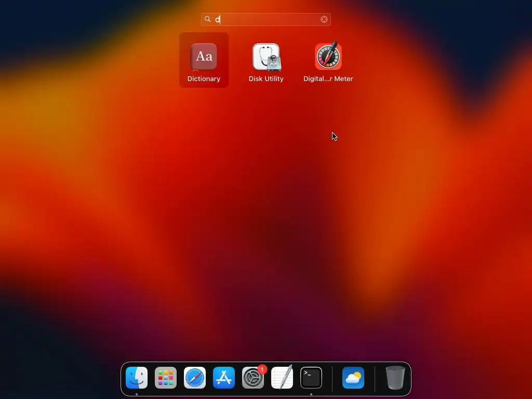Image resolution: width=532 pixels, height=399 pixels.
Task: Open Terminal from the Dock
Action: 311,378
